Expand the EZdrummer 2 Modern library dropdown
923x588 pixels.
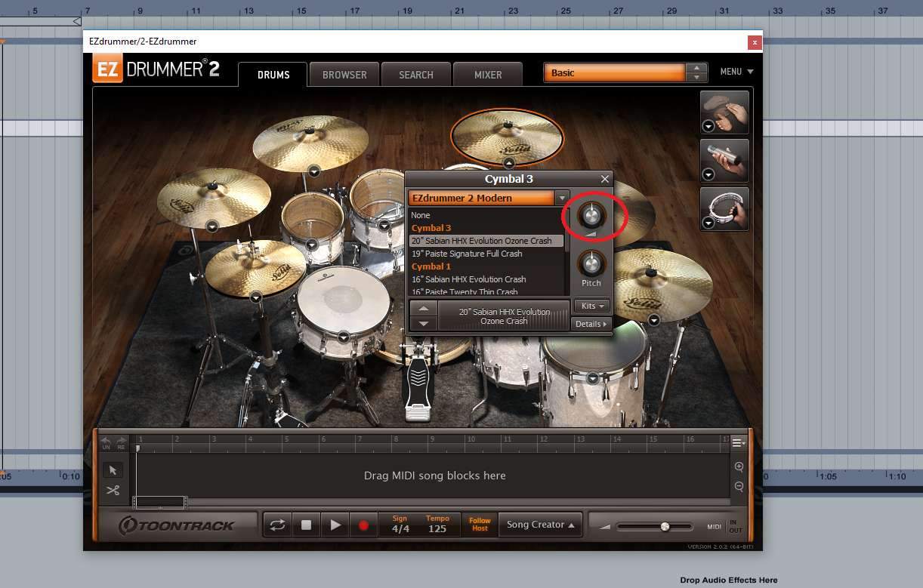click(561, 198)
